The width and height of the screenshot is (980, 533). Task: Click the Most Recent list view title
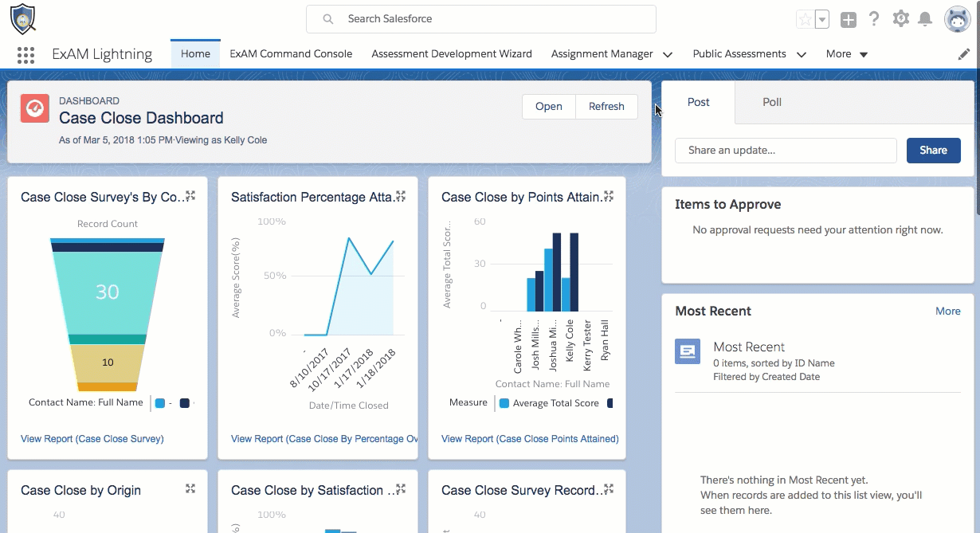(x=749, y=347)
